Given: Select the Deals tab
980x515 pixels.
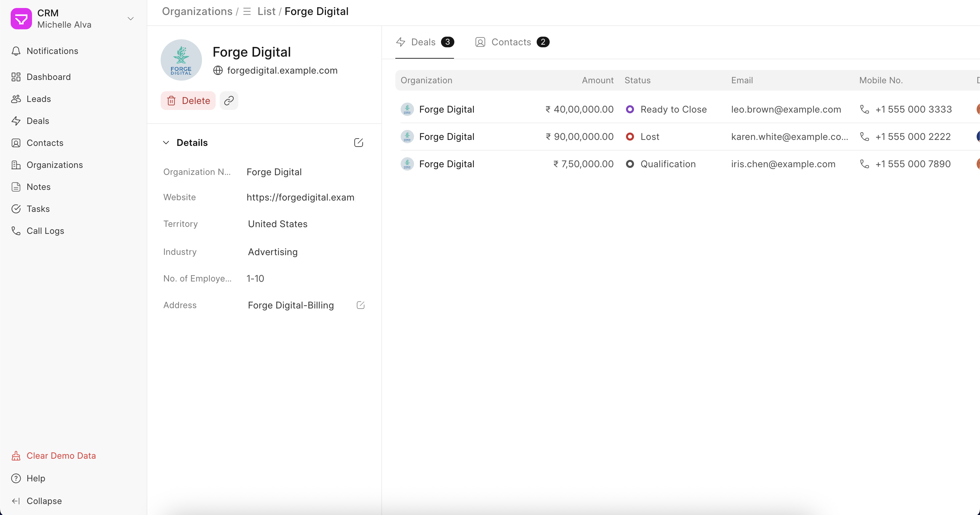Looking at the screenshot, I should pyautogui.click(x=424, y=42).
